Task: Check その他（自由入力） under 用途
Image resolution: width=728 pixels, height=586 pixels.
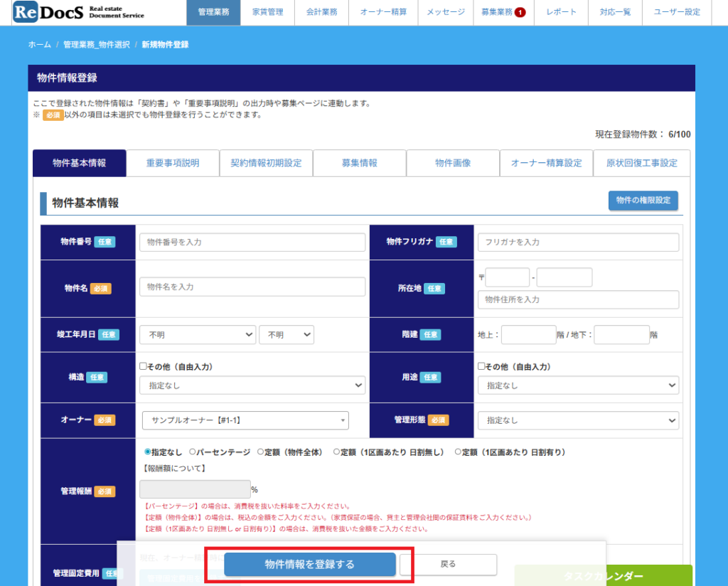Action: [482, 367]
